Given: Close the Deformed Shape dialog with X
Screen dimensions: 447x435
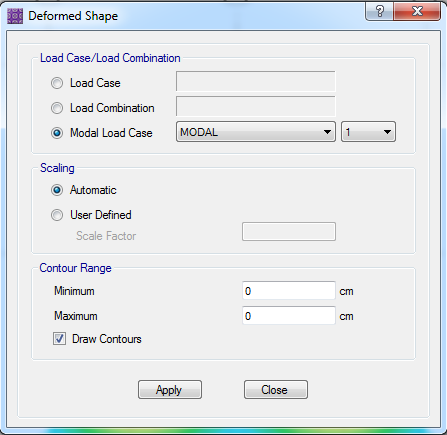Looking at the screenshot, I should pos(417,11).
